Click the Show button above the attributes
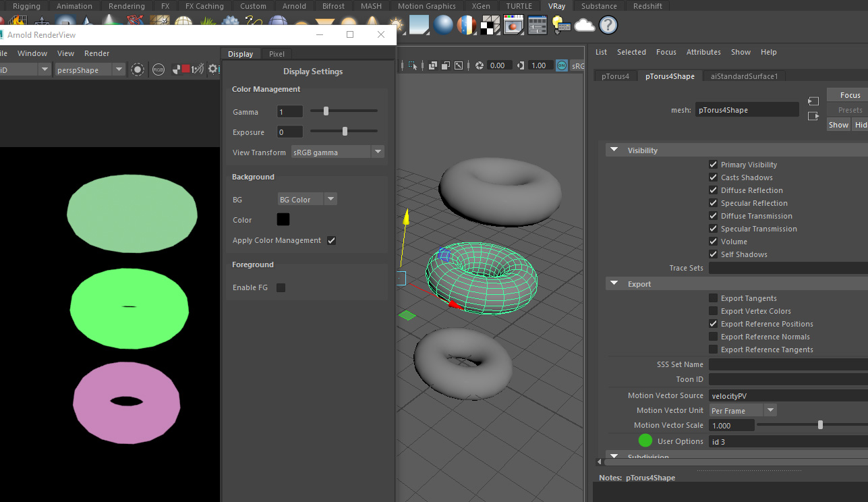 (x=838, y=124)
